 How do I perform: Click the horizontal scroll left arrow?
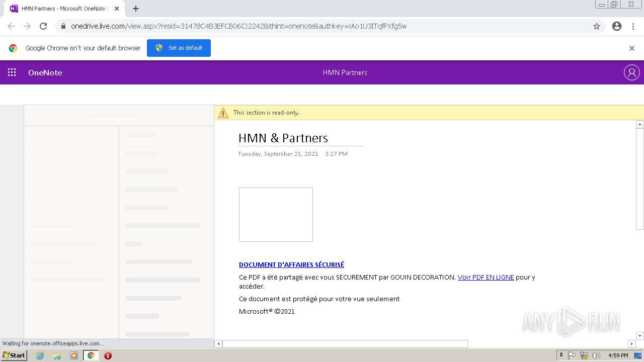click(x=218, y=344)
